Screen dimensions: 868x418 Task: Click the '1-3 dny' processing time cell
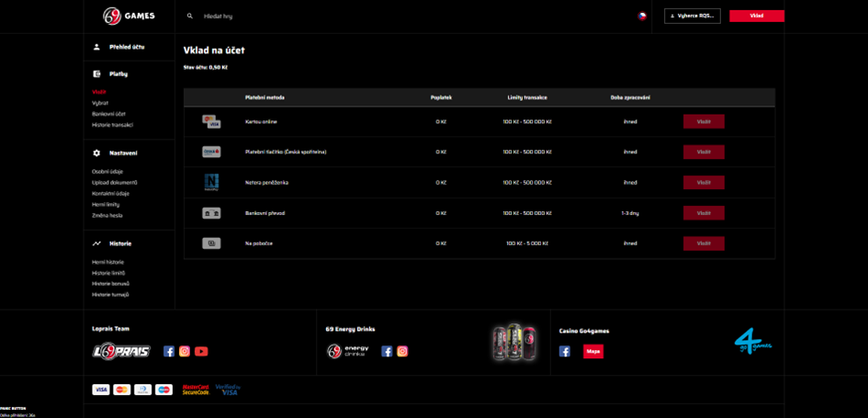point(630,213)
